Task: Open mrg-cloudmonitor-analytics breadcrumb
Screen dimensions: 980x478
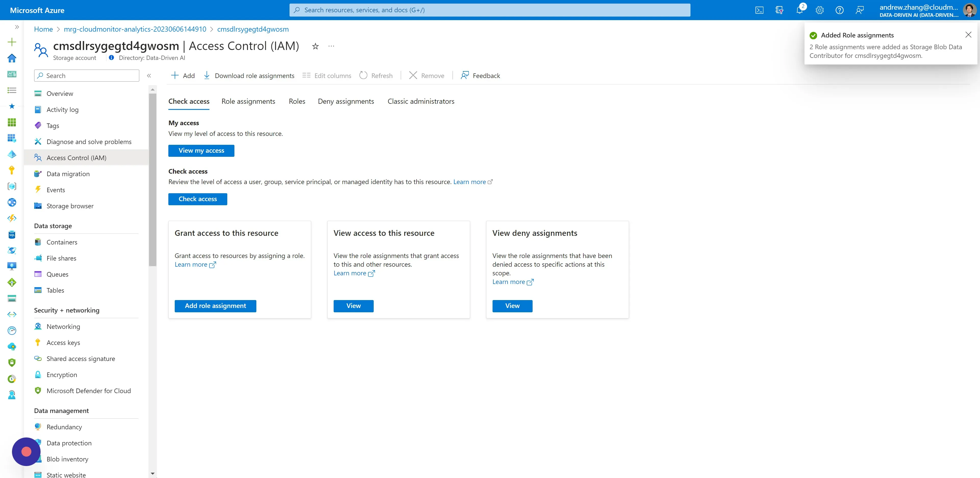Action: coord(135,29)
